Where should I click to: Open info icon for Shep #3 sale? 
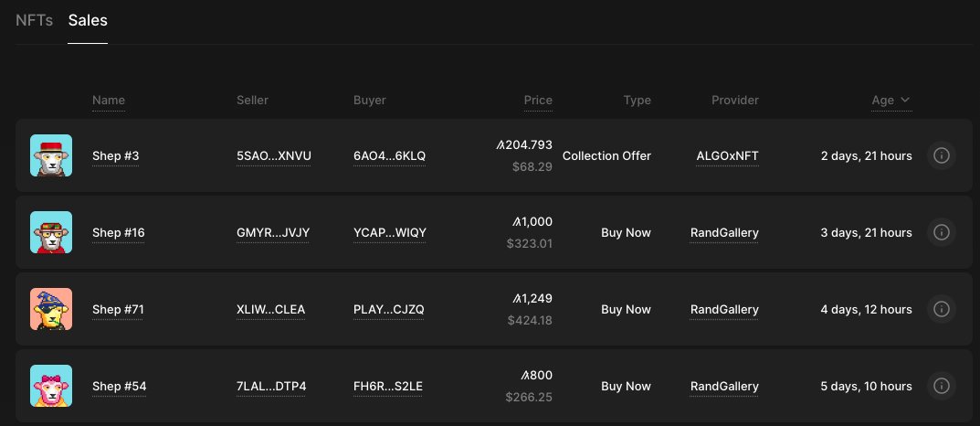point(942,155)
